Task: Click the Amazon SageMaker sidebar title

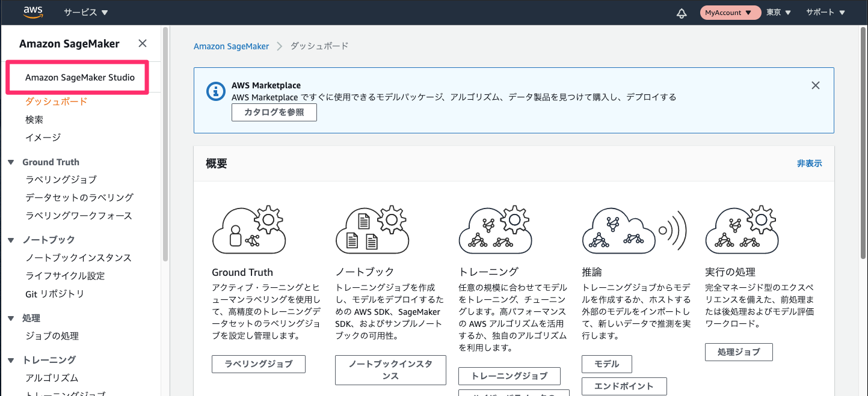Action: click(x=69, y=43)
